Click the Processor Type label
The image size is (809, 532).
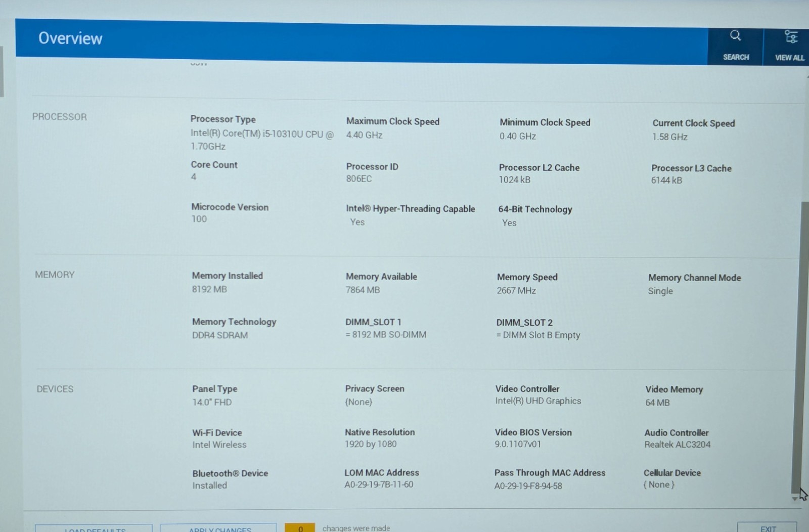tap(223, 119)
